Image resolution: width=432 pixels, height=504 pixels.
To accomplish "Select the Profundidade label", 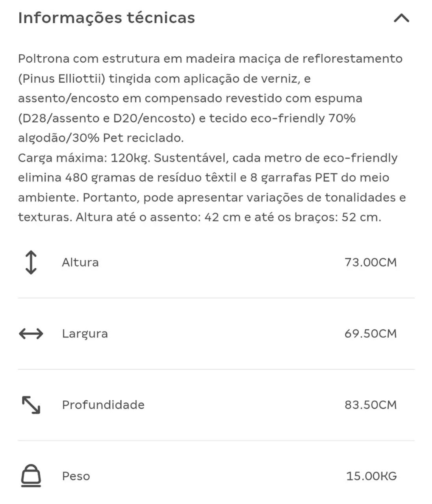I will tap(103, 405).
